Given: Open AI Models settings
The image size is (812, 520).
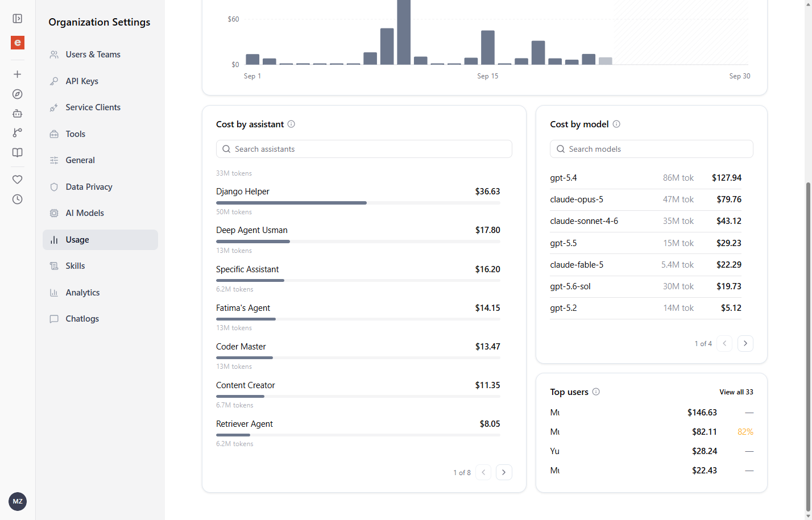Looking at the screenshot, I should [100, 213].
